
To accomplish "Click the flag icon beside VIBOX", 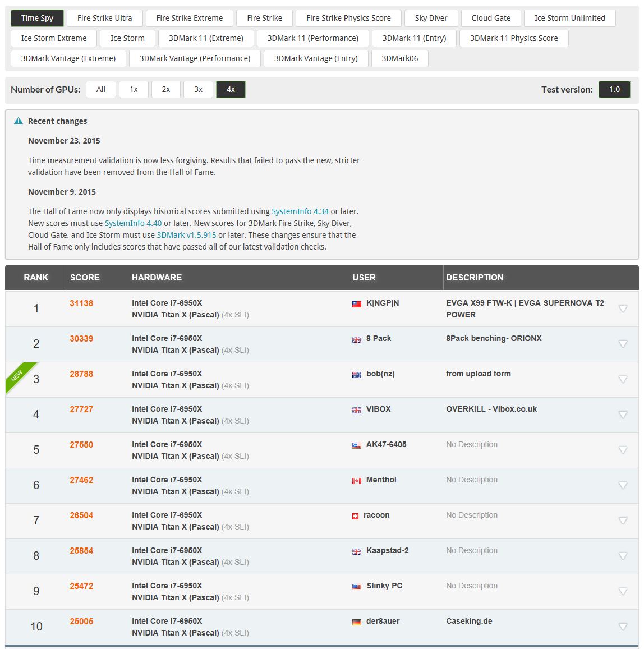I will tap(356, 410).
